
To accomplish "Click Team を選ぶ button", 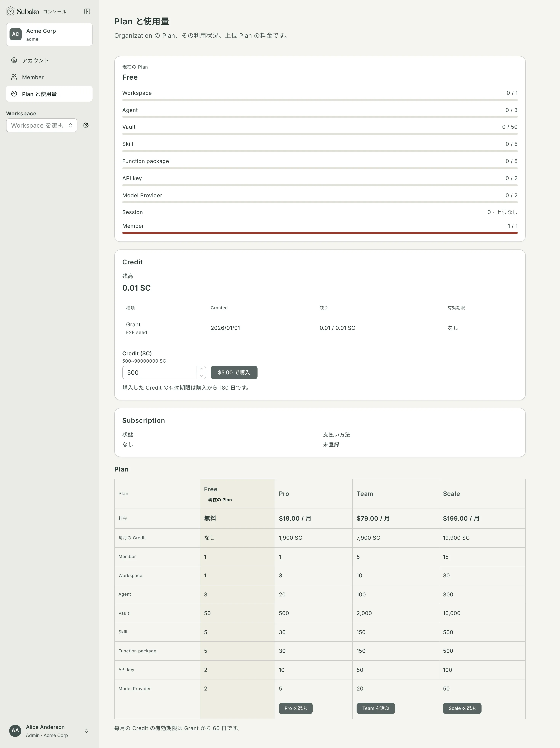I will point(376,708).
